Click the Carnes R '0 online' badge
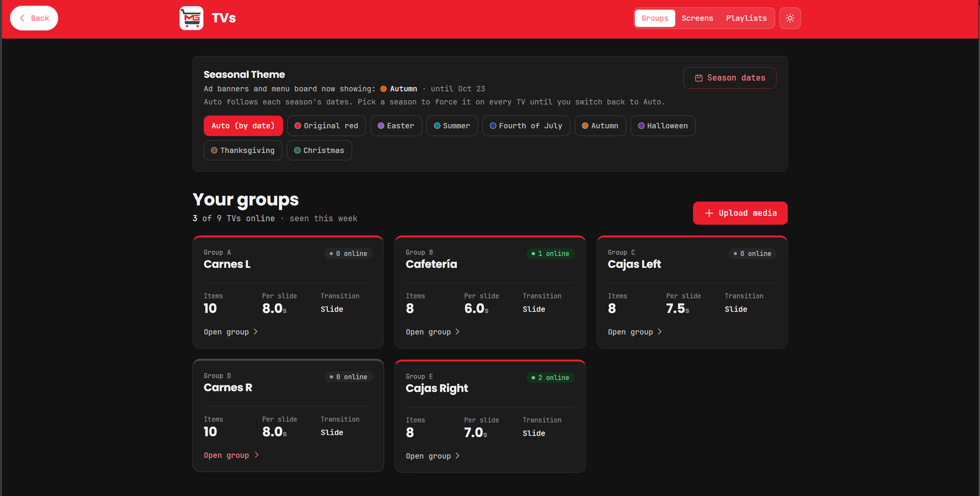980x496 pixels. pyautogui.click(x=348, y=377)
